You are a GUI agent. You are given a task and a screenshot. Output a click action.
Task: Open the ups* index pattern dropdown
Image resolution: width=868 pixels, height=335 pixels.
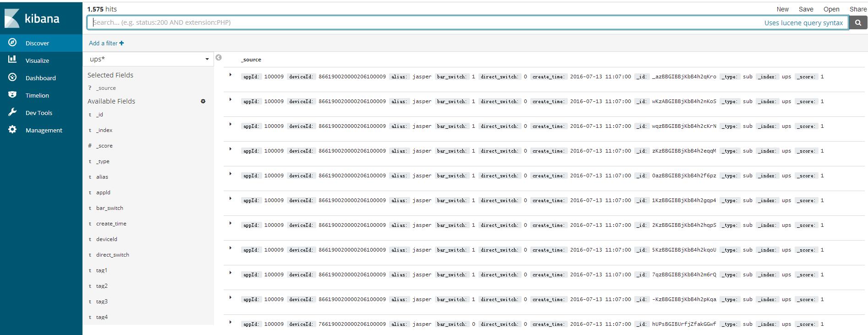point(149,59)
